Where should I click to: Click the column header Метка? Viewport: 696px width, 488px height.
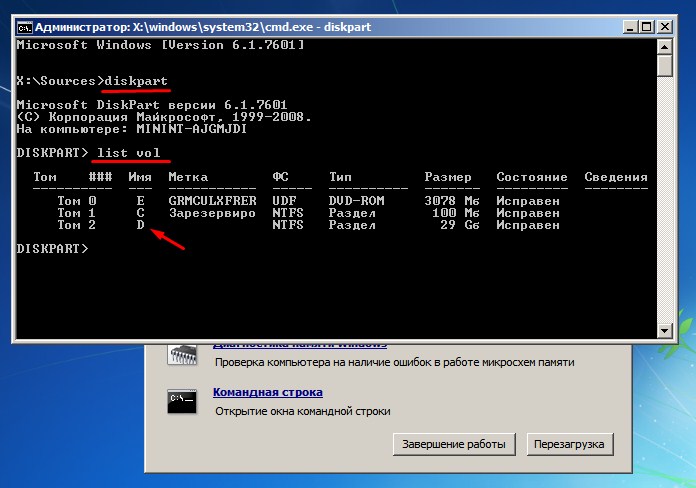click(x=188, y=177)
